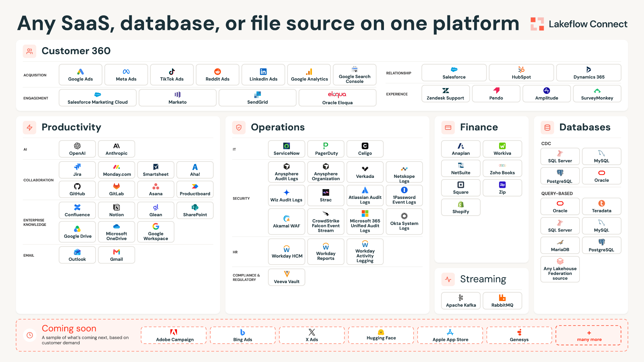
Task: Select the query-based MariaDB card
Action: (x=560, y=245)
